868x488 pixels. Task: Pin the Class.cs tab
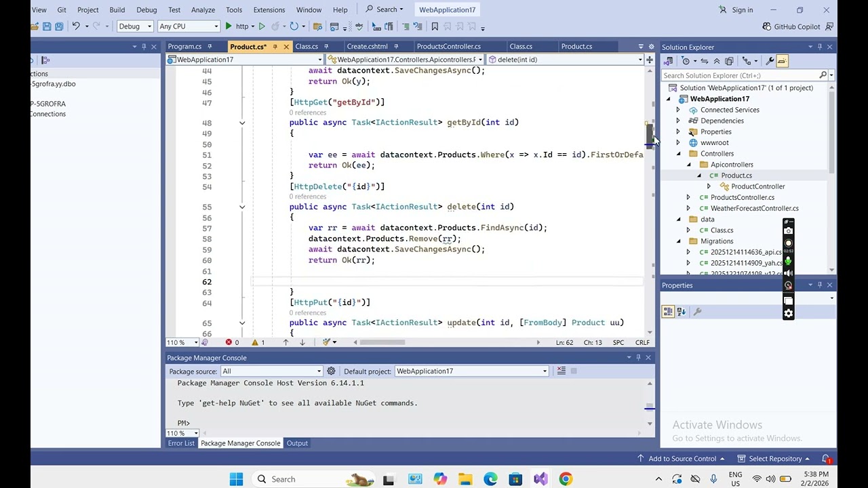pyautogui.click(x=326, y=47)
